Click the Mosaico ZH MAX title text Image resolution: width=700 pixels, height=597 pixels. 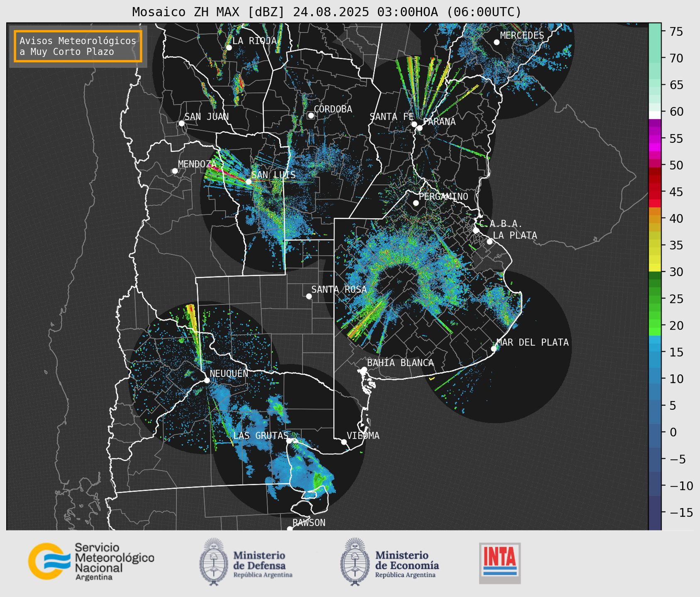click(327, 12)
